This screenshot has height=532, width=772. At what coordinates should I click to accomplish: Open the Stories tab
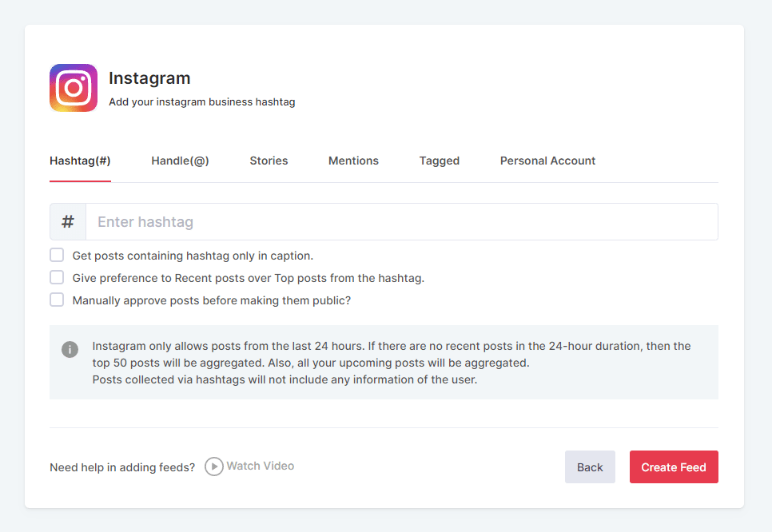tap(269, 161)
